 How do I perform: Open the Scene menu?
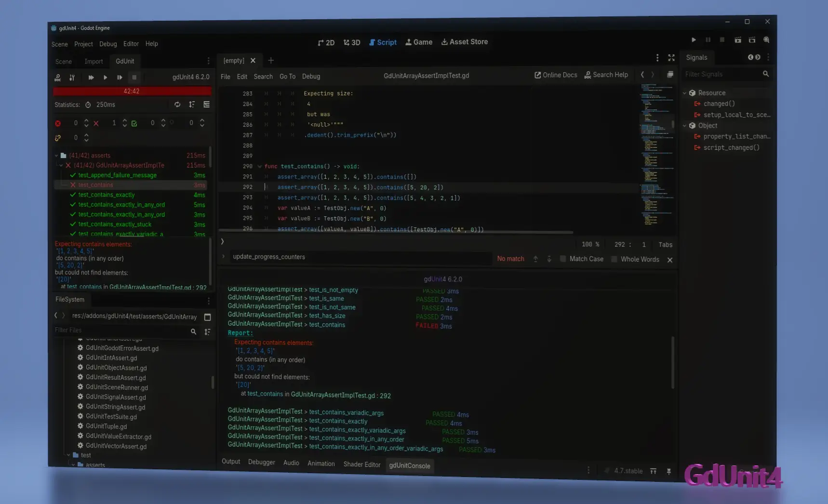[x=60, y=44]
